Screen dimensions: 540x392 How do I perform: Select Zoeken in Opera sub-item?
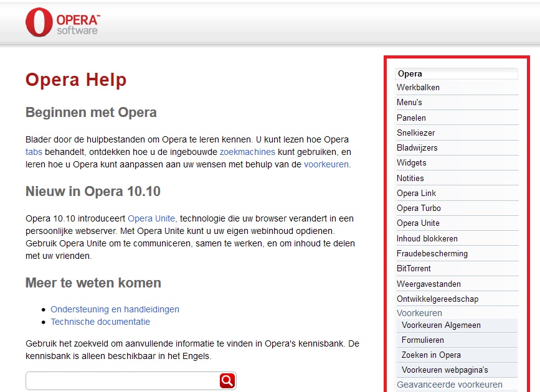pyautogui.click(x=431, y=355)
